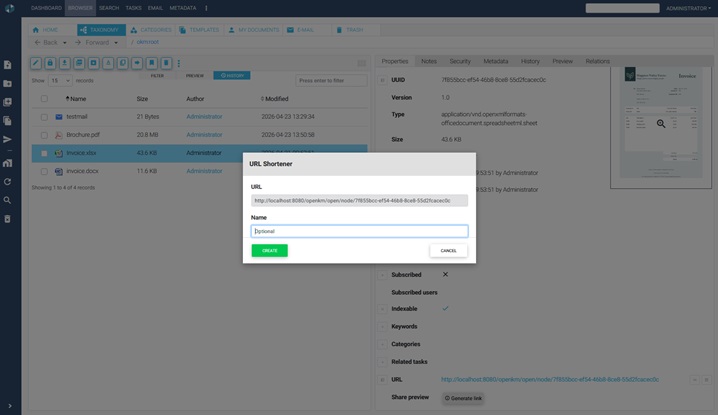Open the Search menu item
The image size is (718, 415).
[109, 8]
